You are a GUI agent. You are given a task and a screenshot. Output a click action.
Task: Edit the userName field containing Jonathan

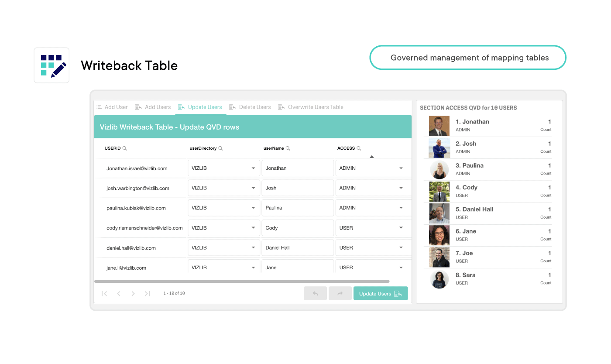298,168
